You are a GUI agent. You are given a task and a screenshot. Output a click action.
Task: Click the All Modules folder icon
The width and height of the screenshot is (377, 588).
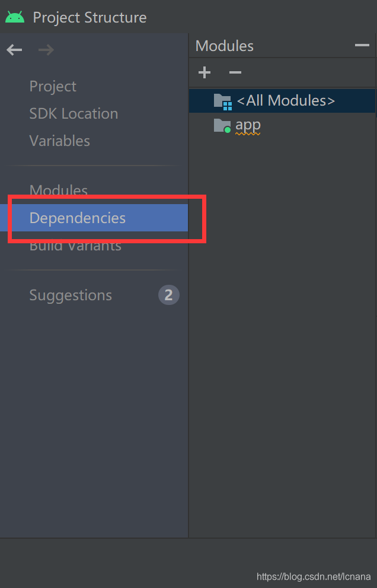[223, 101]
